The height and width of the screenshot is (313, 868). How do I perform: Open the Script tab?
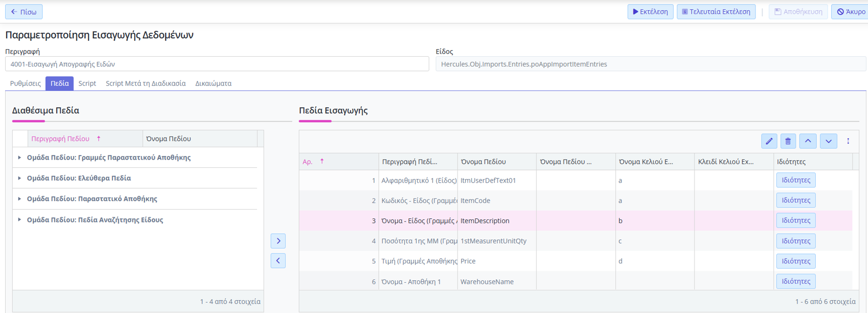click(87, 83)
